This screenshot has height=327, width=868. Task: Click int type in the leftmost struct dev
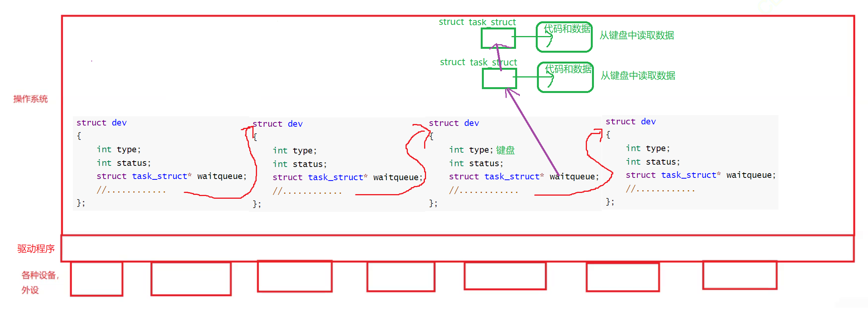pyautogui.click(x=119, y=150)
